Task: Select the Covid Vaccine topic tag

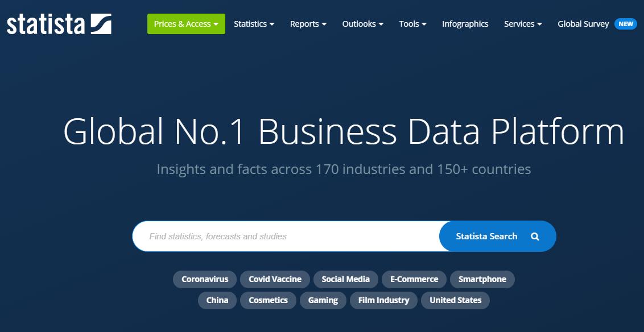Action: 275,280
